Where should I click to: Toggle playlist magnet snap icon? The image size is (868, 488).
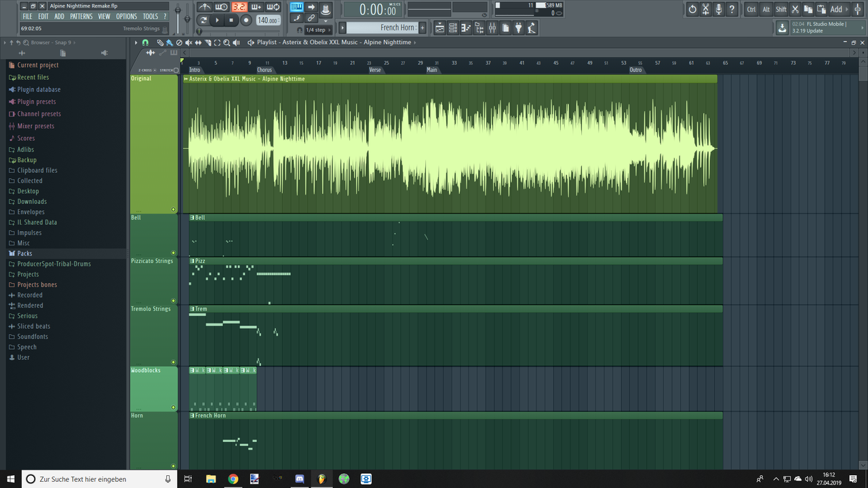(145, 42)
